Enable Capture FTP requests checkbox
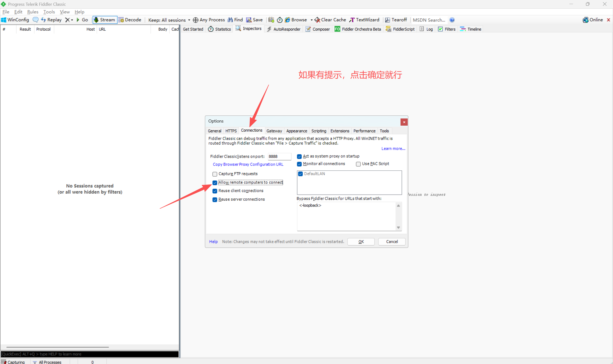The width and height of the screenshot is (613, 364). [215, 174]
